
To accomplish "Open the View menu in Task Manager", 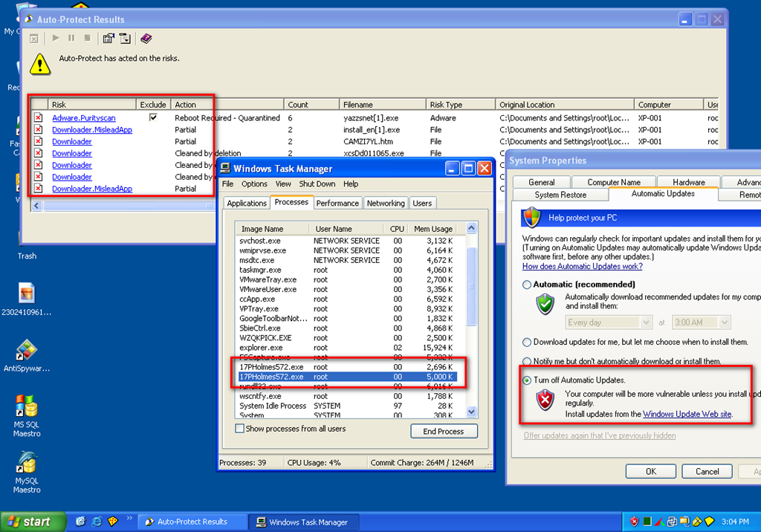I will pyautogui.click(x=283, y=184).
